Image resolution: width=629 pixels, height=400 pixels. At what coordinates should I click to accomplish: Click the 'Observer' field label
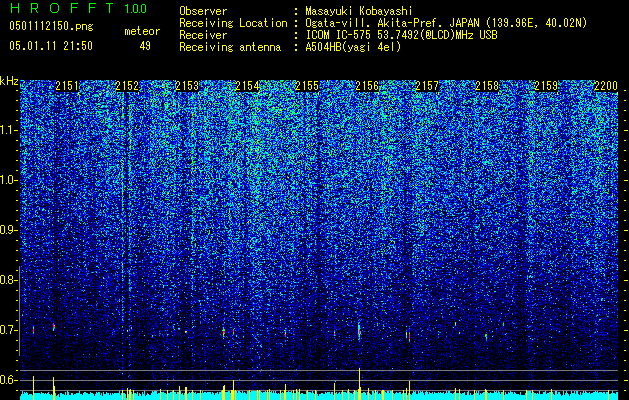pyautogui.click(x=203, y=11)
